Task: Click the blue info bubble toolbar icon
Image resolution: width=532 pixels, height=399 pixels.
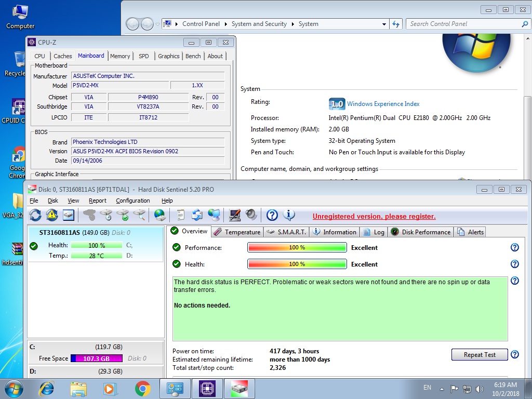Action: [x=289, y=215]
